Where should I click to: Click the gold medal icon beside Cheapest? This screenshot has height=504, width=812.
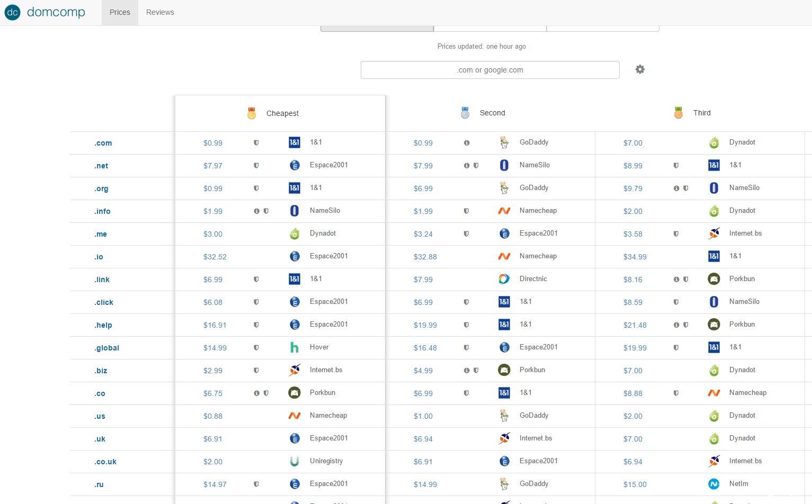tap(252, 113)
